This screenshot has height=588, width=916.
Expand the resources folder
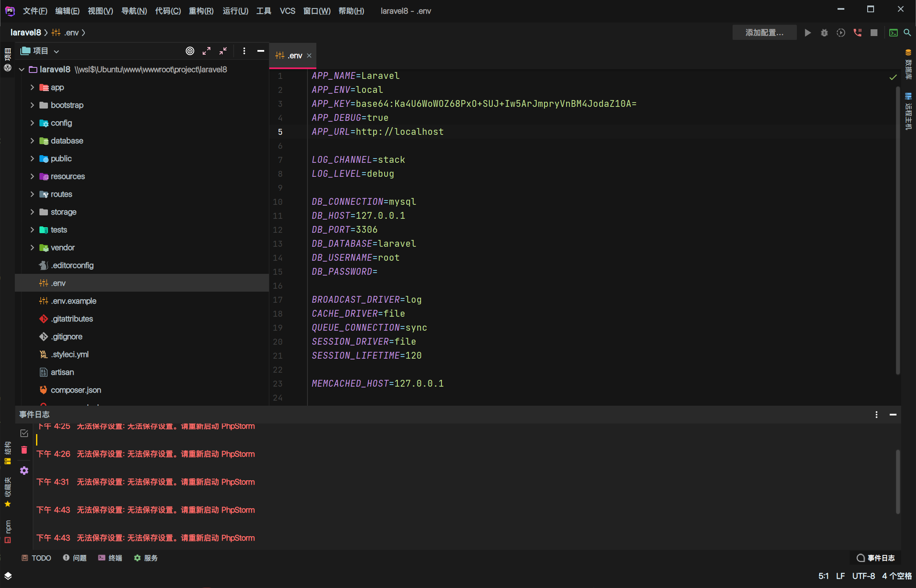click(32, 176)
